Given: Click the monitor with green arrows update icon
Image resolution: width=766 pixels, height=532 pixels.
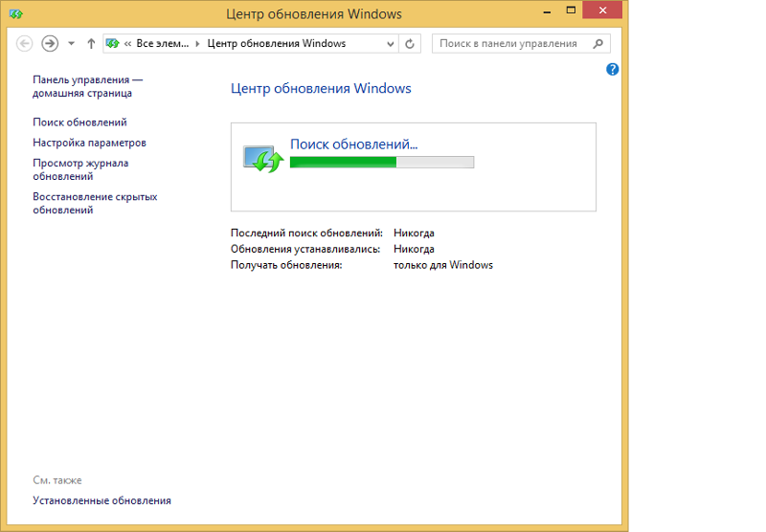Looking at the screenshot, I should (x=263, y=159).
